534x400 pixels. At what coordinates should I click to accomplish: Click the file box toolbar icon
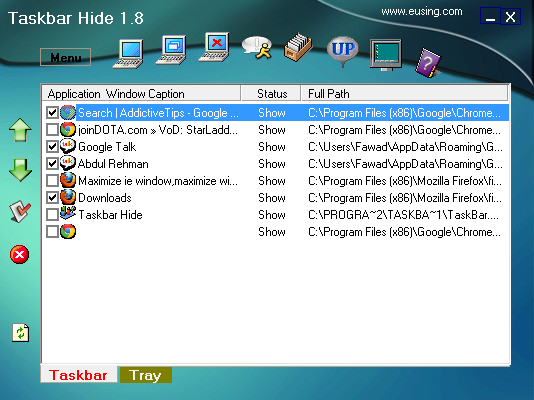(298, 47)
